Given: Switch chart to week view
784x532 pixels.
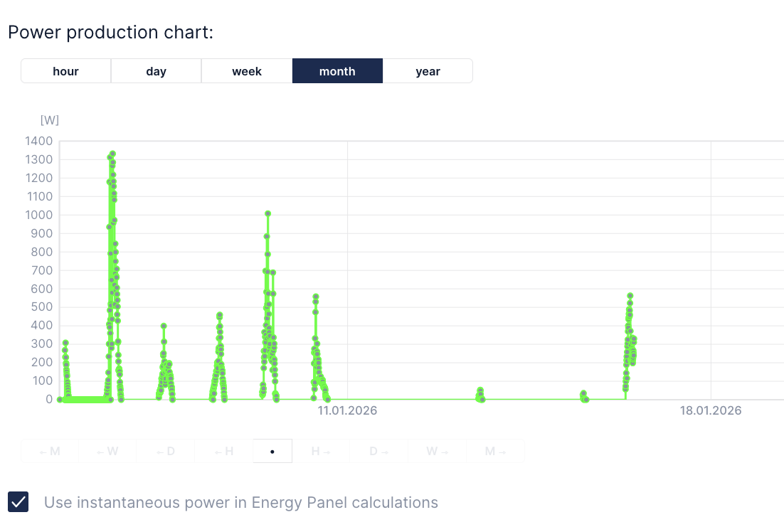Looking at the screenshot, I should 247,71.
